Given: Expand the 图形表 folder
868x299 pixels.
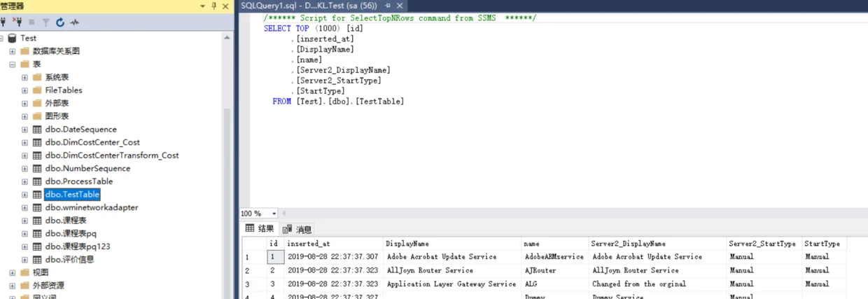Looking at the screenshot, I should [24, 116].
